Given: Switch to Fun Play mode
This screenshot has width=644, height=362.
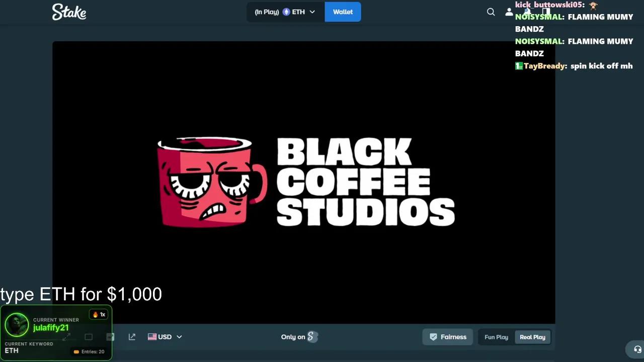Looking at the screenshot, I should point(496,337).
